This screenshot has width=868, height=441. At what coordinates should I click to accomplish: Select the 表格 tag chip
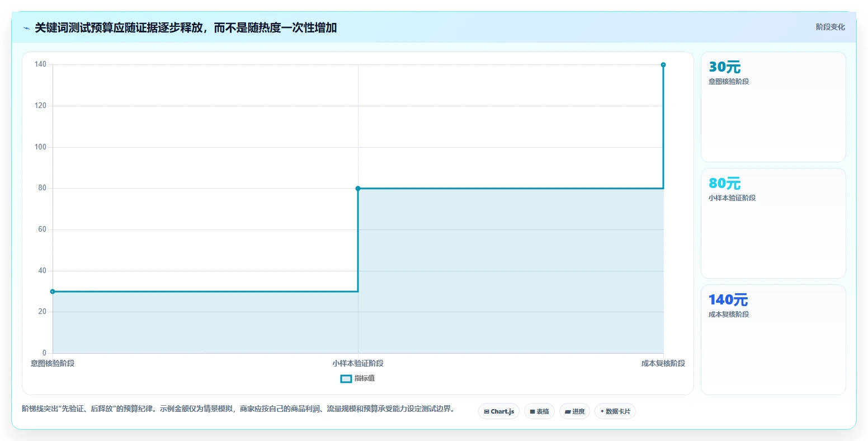pos(539,411)
